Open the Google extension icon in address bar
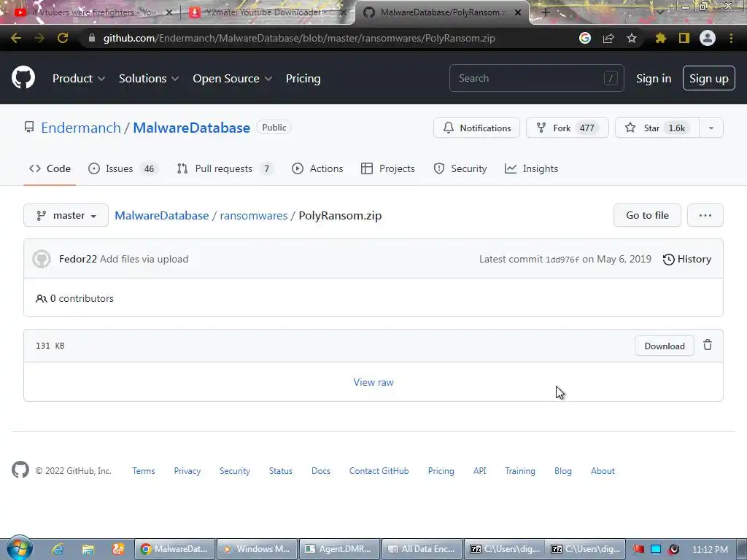This screenshot has width=747, height=560. click(x=585, y=38)
